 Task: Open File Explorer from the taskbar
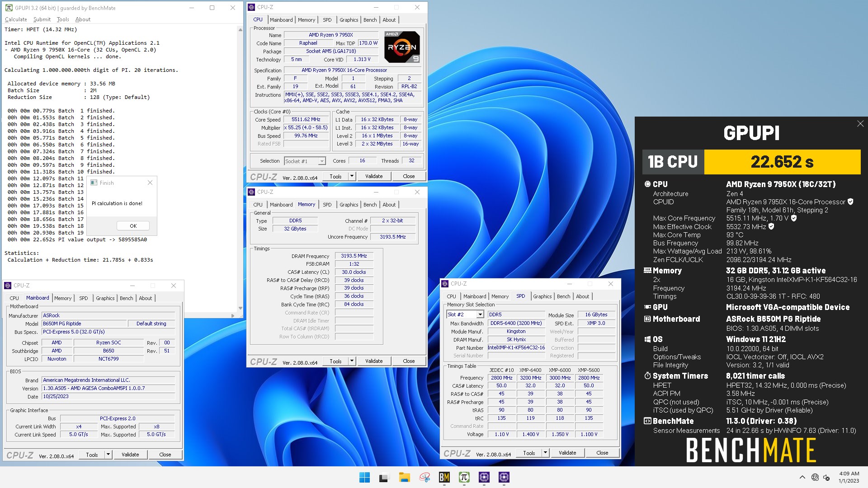pyautogui.click(x=404, y=477)
